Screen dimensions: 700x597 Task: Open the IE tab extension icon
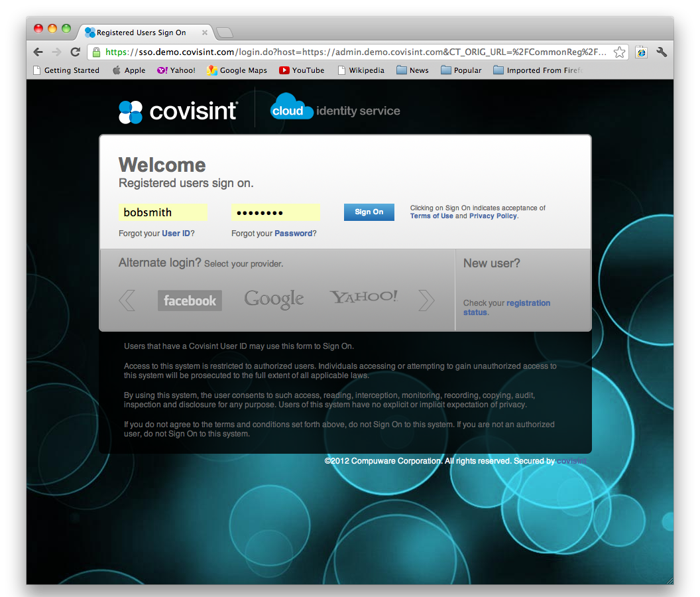pos(642,52)
